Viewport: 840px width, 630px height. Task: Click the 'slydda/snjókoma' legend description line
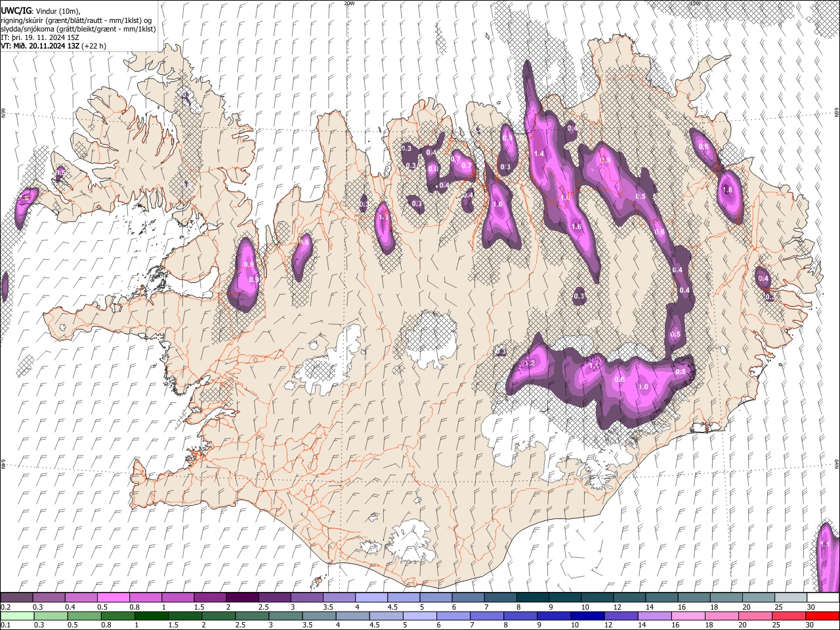78,29
